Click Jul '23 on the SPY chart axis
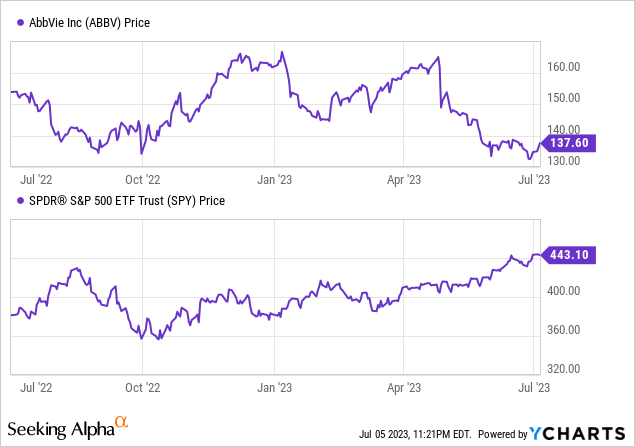This screenshot has width=635, height=447. pyautogui.click(x=531, y=384)
